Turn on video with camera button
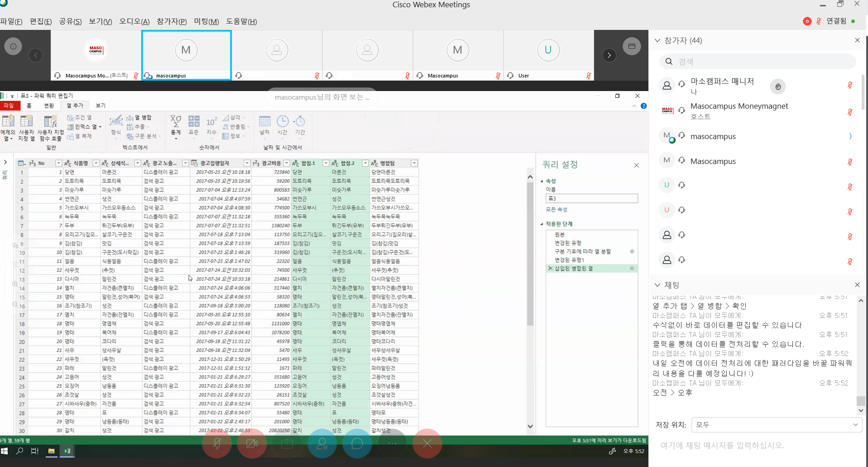 click(252, 443)
